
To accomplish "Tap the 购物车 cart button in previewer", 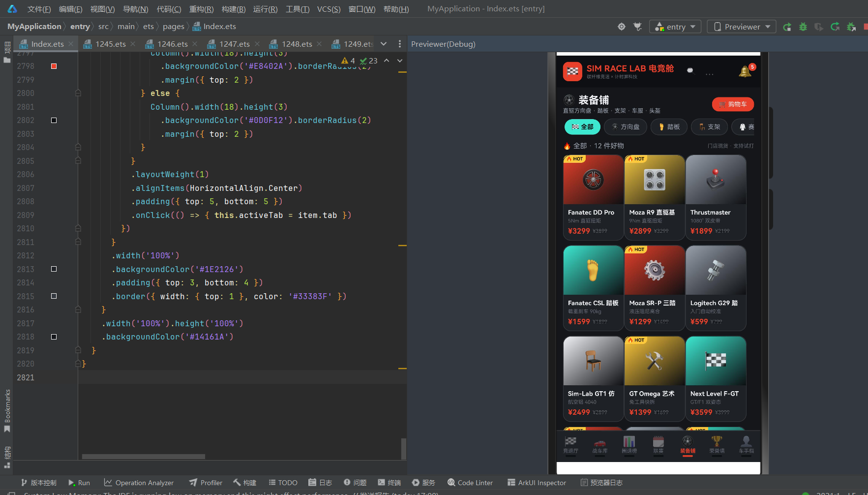I will point(733,104).
